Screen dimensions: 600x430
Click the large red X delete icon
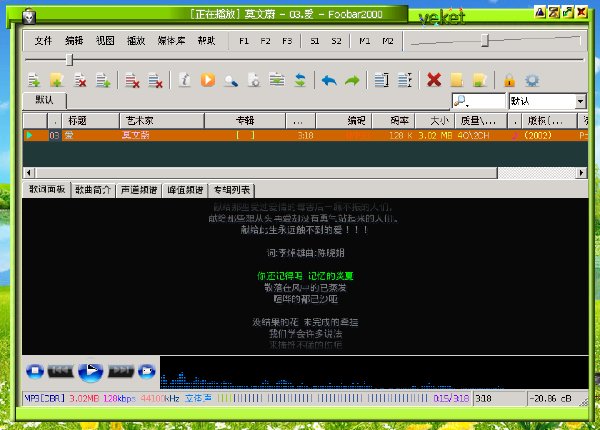[x=434, y=80]
